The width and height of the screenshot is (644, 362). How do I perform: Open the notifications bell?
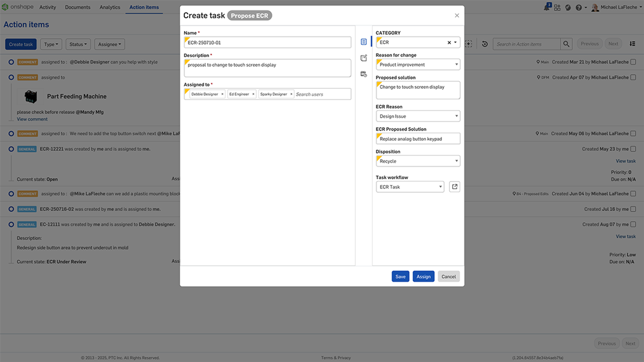point(547,7)
